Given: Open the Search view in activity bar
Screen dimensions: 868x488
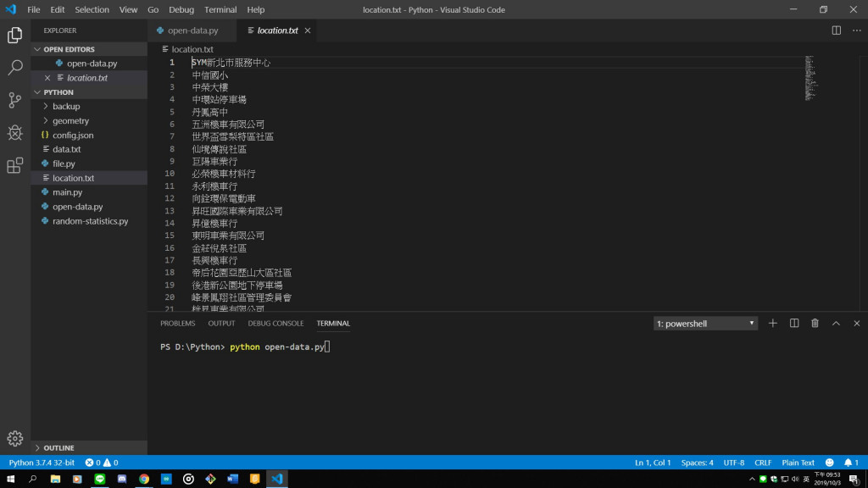Looking at the screenshot, I should (x=15, y=68).
